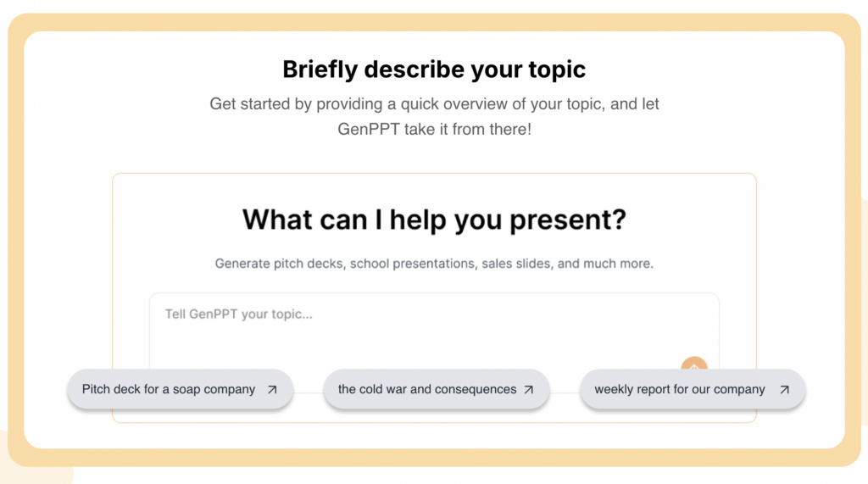Click arrow icon on cold war chip
This screenshot has width=868, height=484.
click(529, 390)
